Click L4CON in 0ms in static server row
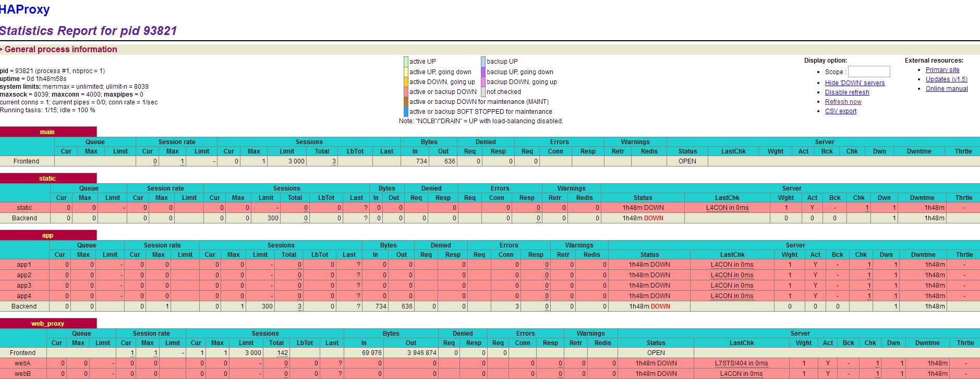Viewport: 980px width, 379px height. point(727,208)
